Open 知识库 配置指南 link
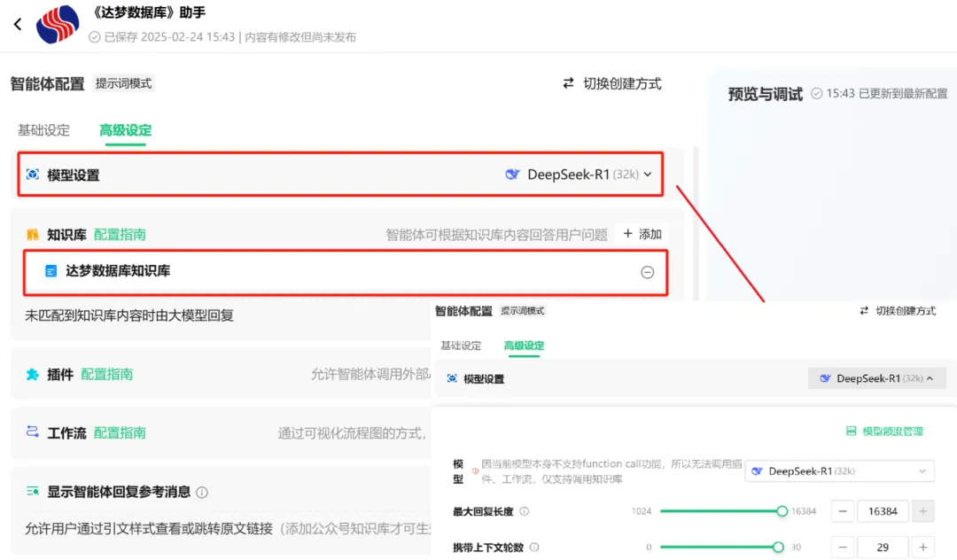957x560 pixels. 120,235
